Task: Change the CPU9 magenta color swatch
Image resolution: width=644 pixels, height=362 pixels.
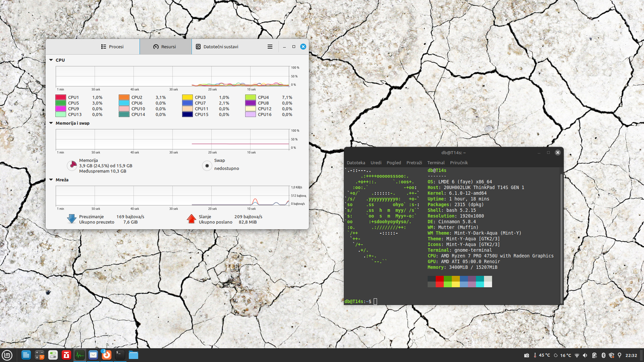Action: tap(60, 109)
